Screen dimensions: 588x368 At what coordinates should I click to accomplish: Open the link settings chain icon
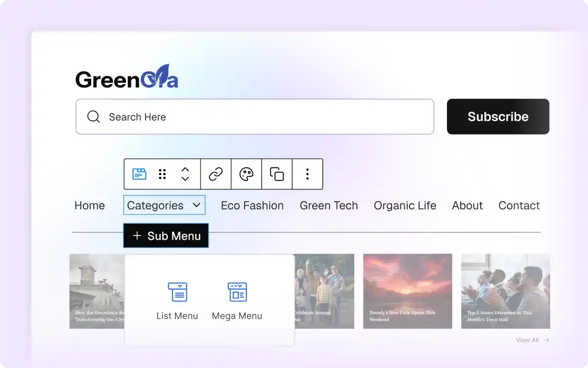216,174
